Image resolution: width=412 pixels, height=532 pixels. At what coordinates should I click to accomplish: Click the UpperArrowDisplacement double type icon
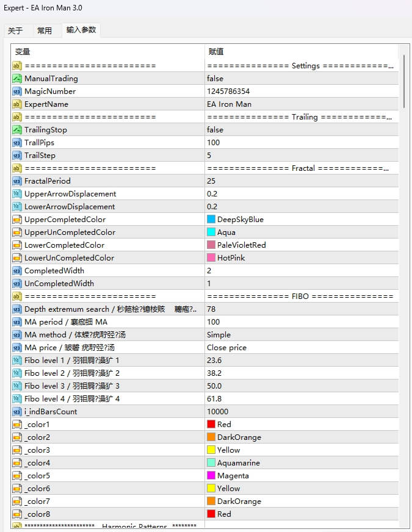pyautogui.click(x=17, y=194)
